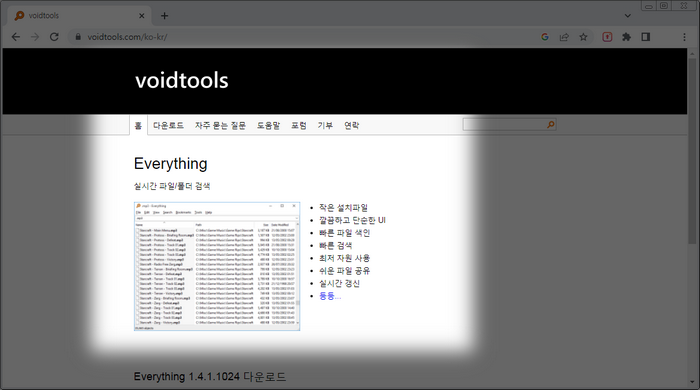Share this page using the share icon
The width and height of the screenshot is (700, 390).
pyautogui.click(x=564, y=37)
